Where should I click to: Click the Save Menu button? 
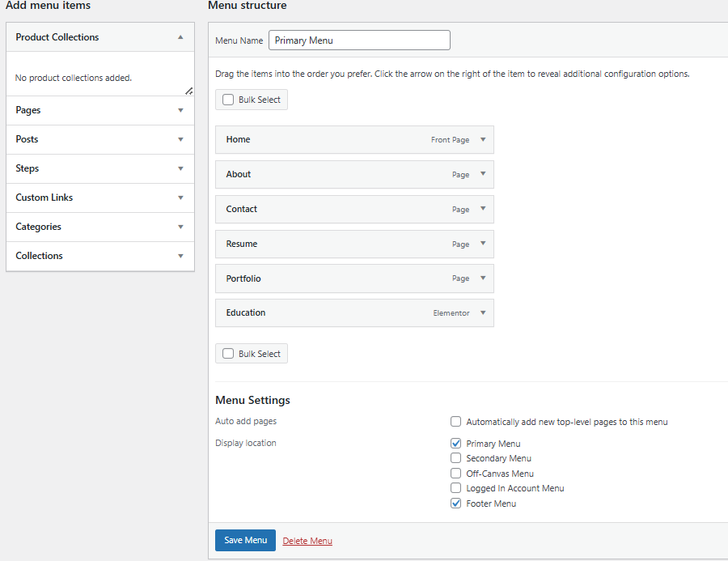click(246, 540)
